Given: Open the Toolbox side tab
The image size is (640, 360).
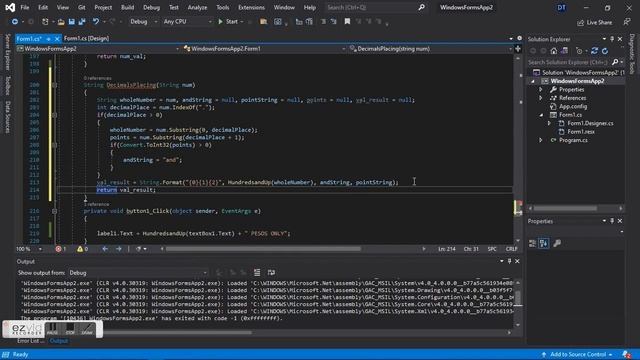Looking at the screenshot, I should [7, 85].
